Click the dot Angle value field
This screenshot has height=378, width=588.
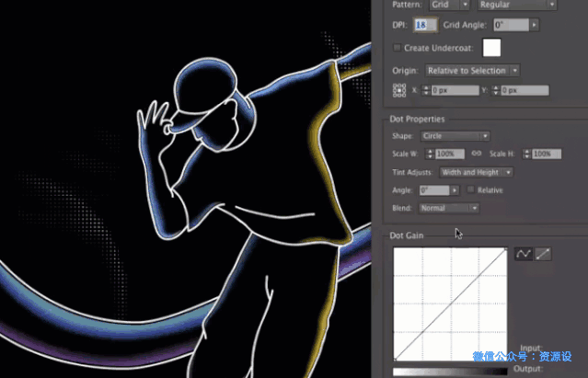(x=434, y=190)
